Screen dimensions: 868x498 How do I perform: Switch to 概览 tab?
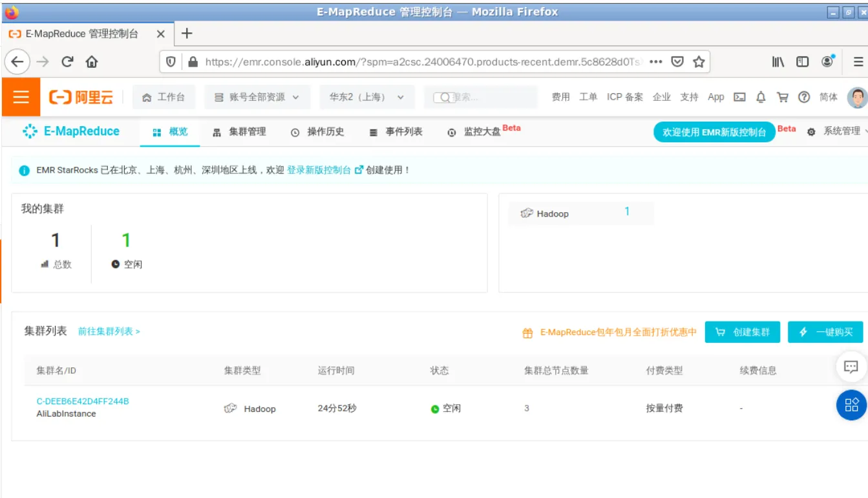(171, 132)
